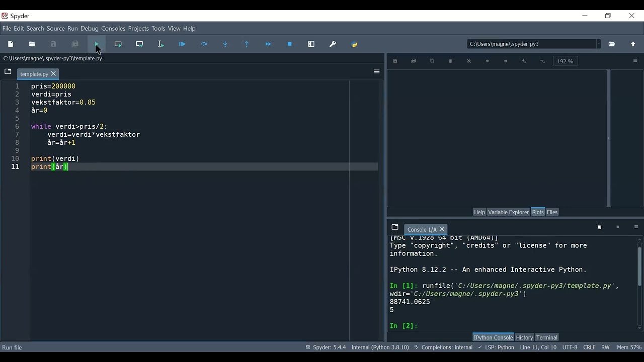The height and width of the screenshot is (362, 644).
Task: Save the current file icon
Action: [x=54, y=44]
